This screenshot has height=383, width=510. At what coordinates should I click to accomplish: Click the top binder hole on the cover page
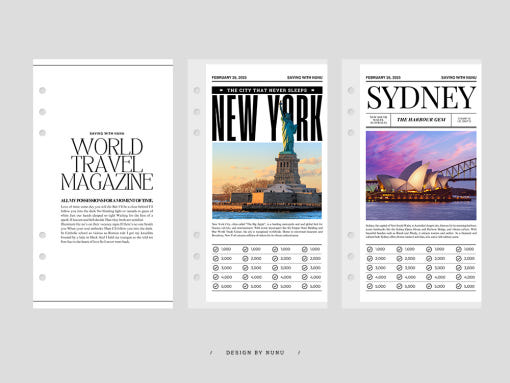coord(42,90)
